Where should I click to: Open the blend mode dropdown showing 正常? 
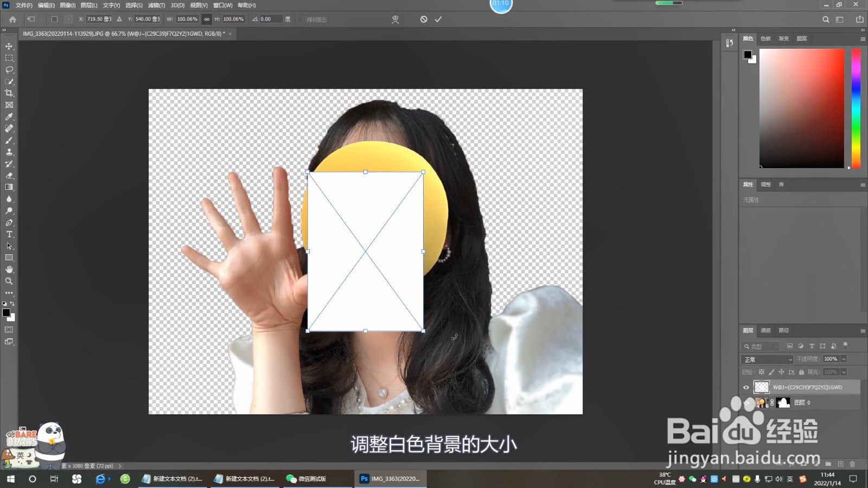click(767, 359)
